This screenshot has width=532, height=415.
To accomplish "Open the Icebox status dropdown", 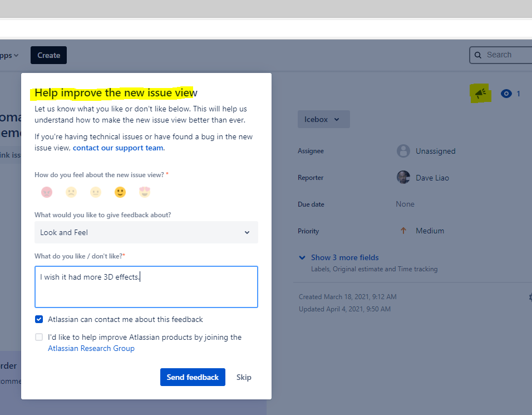I will click(x=324, y=119).
